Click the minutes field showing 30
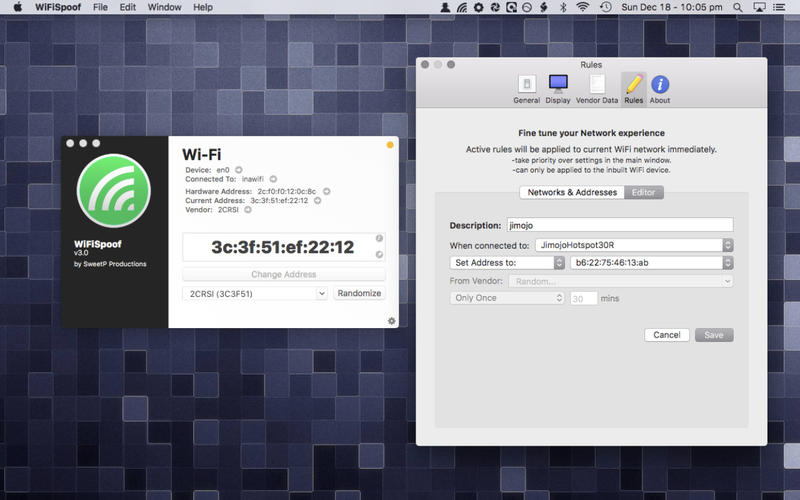Screen dimensions: 800x500 tap(584, 298)
